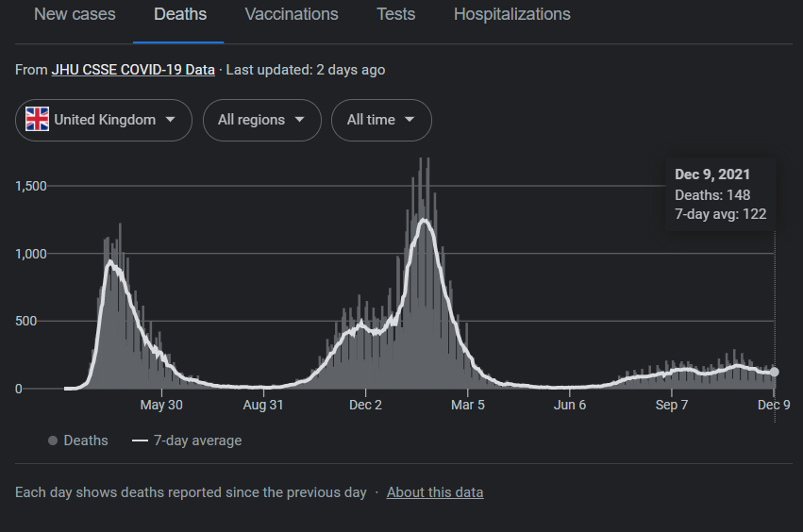This screenshot has width=803, height=532.
Task: Go to the Tests tab
Action: click(396, 14)
